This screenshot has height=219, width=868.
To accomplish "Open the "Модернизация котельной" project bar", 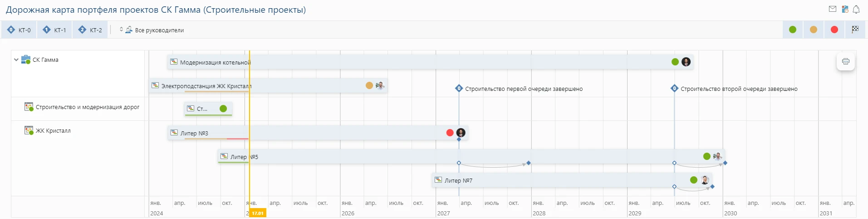I will point(215,62).
